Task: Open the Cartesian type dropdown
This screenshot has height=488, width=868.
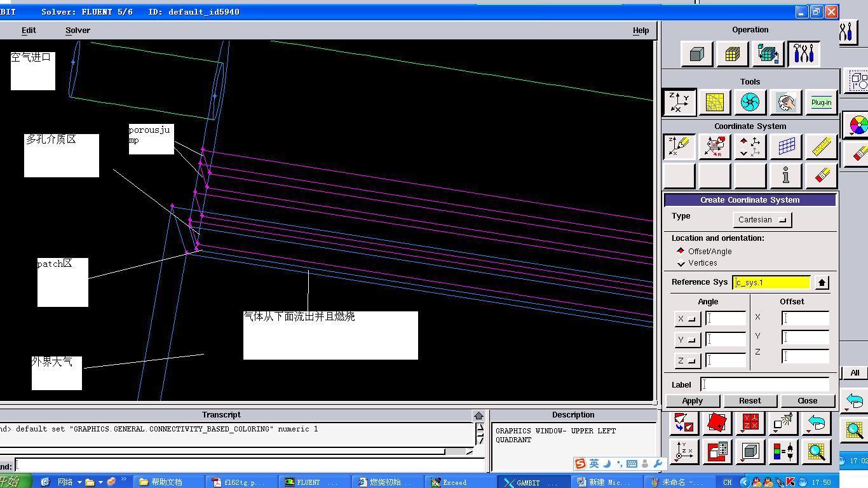Action: 762,220
